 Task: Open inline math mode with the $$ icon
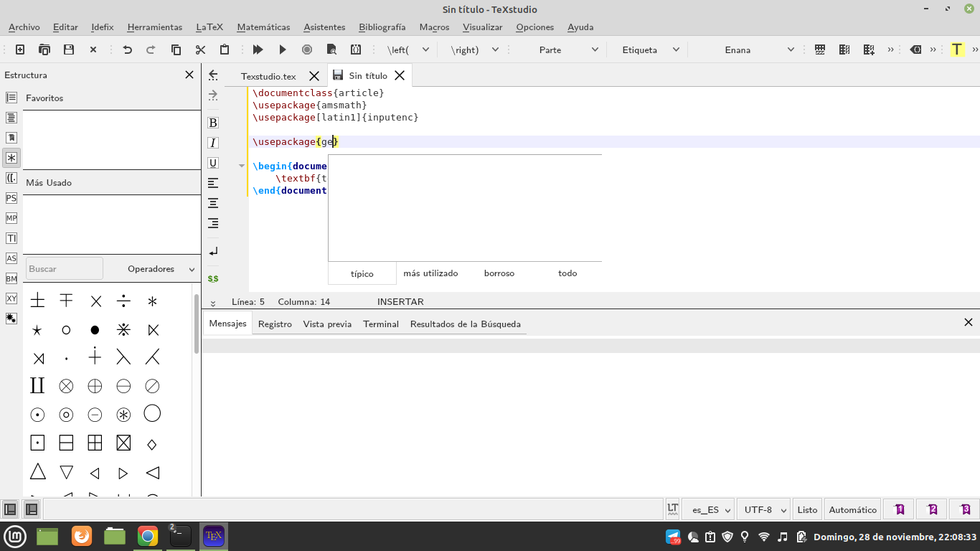(212, 278)
